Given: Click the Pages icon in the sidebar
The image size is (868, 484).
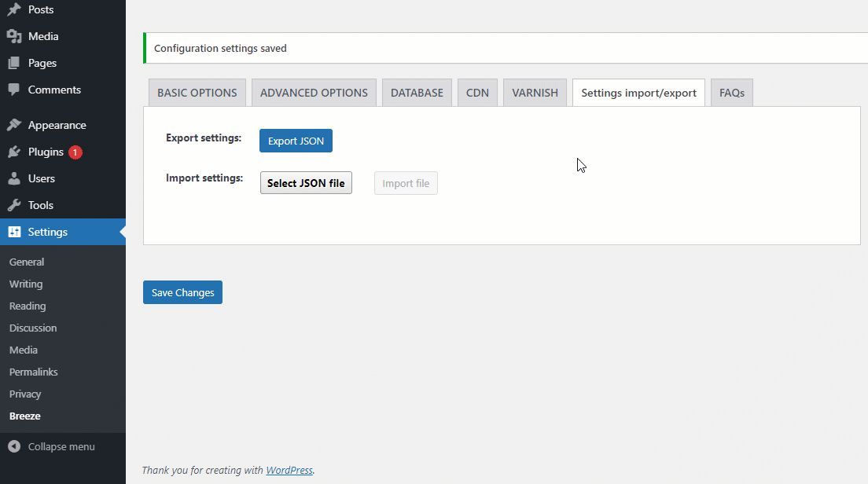Looking at the screenshot, I should (14, 63).
